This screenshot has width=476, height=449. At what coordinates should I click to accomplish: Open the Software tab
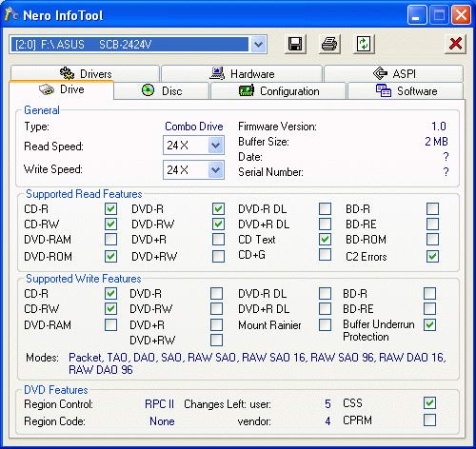pos(406,91)
